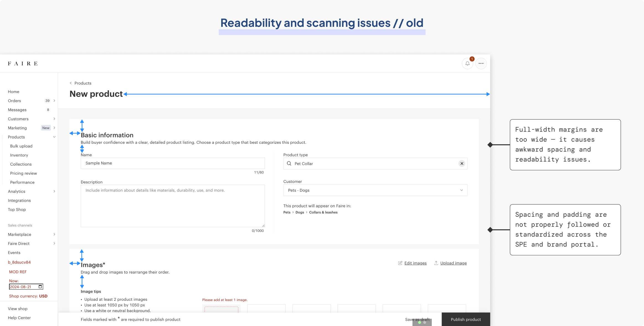Image resolution: width=644 pixels, height=326 pixels.
Task: Collapse the Products sidebar section
Action: click(54, 137)
